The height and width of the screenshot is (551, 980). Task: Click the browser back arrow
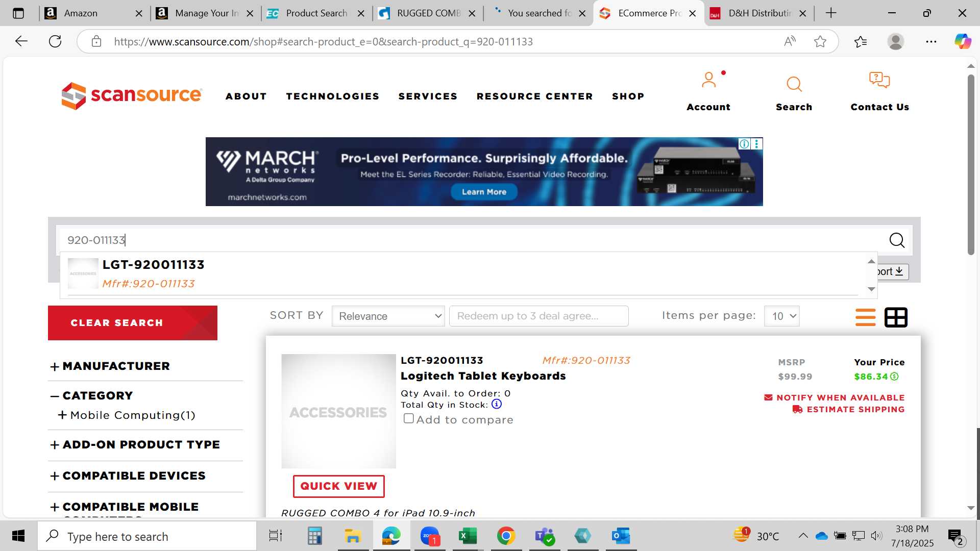click(21, 41)
